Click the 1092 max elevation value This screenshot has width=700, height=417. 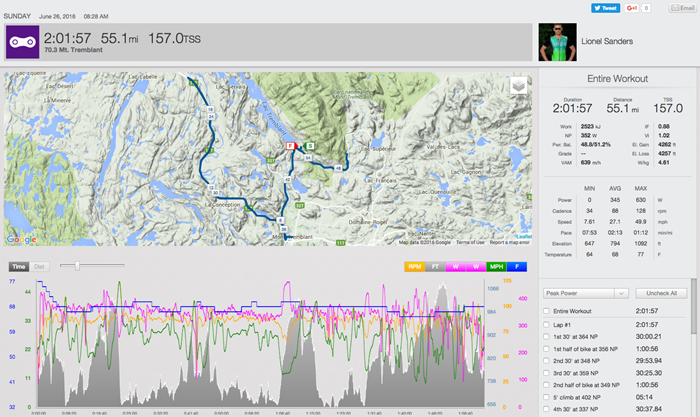pos(641,244)
